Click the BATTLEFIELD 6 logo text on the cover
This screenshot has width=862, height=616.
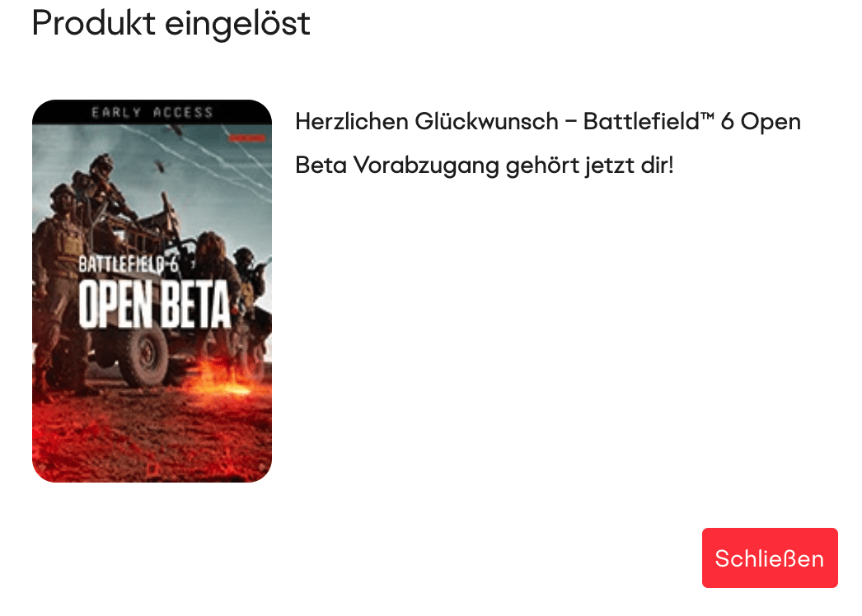tap(129, 264)
